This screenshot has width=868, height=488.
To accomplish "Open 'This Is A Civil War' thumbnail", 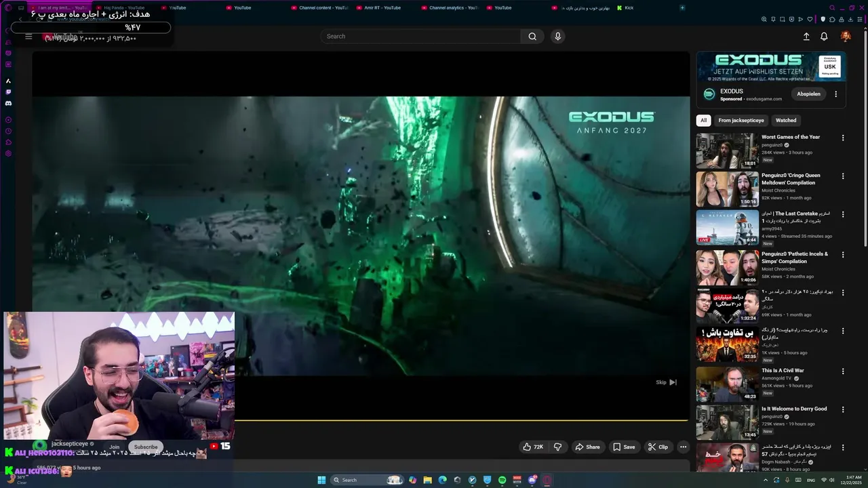I will [x=727, y=384].
